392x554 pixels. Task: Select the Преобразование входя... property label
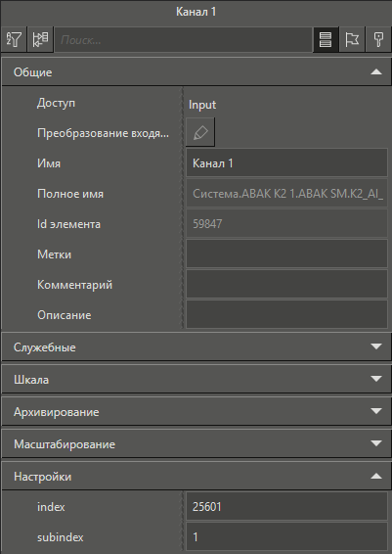click(x=103, y=133)
